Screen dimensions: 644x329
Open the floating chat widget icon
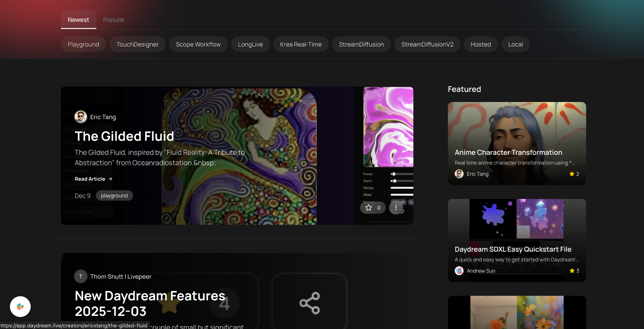[20, 306]
